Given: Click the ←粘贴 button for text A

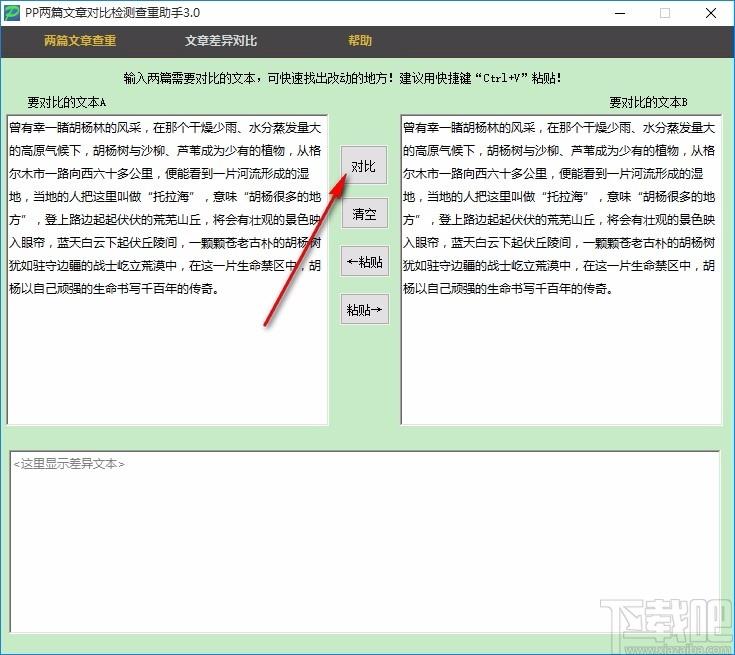Looking at the screenshot, I should [x=365, y=261].
